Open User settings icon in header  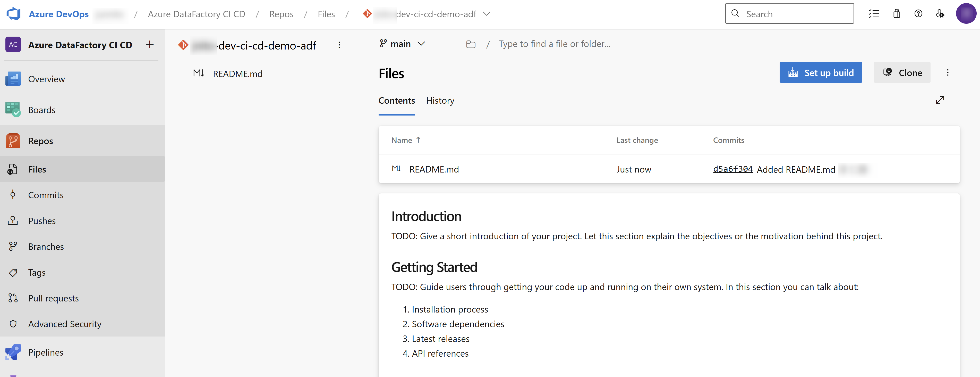pyautogui.click(x=940, y=14)
